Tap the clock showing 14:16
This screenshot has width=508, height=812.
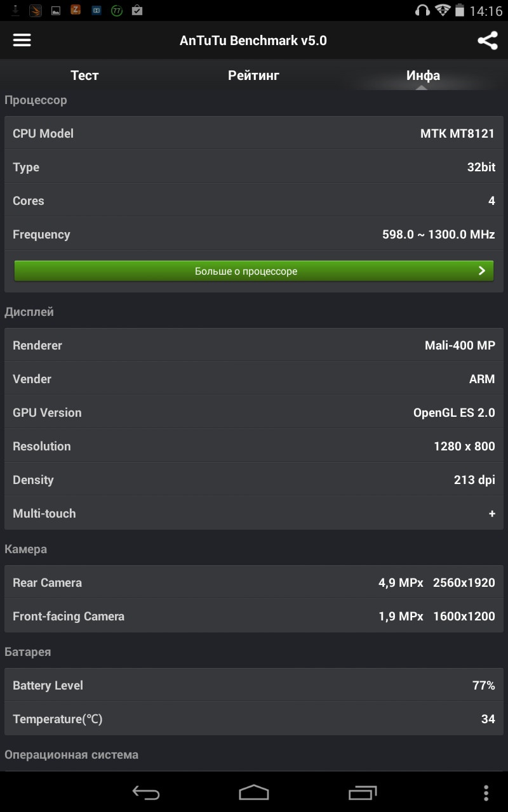(x=486, y=10)
